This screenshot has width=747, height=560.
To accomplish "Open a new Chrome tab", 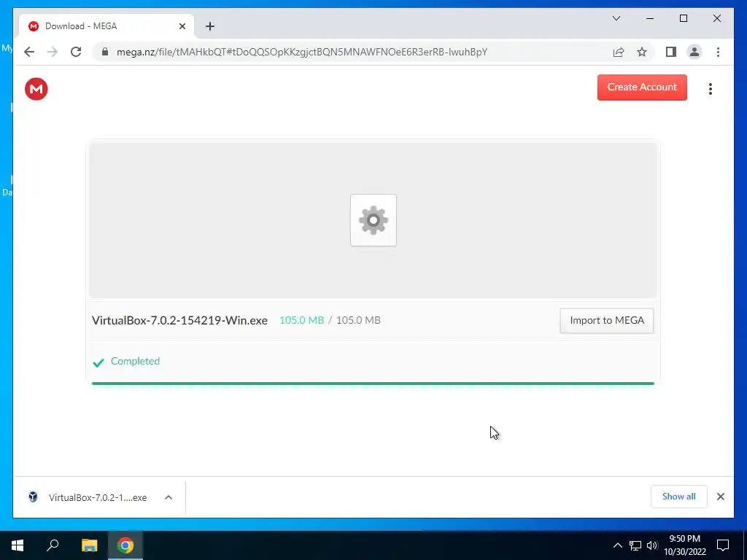I will [210, 26].
